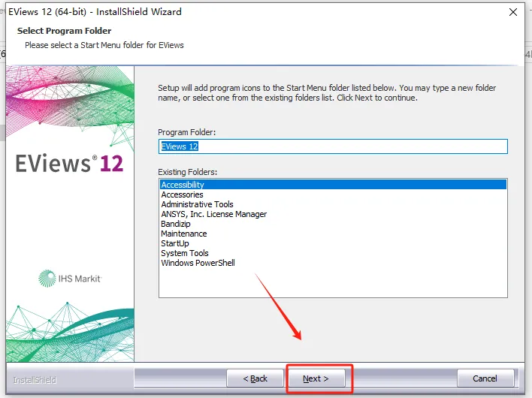The height and width of the screenshot is (398, 532).
Task: Go back with the Back button
Action: pyautogui.click(x=255, y=378)
